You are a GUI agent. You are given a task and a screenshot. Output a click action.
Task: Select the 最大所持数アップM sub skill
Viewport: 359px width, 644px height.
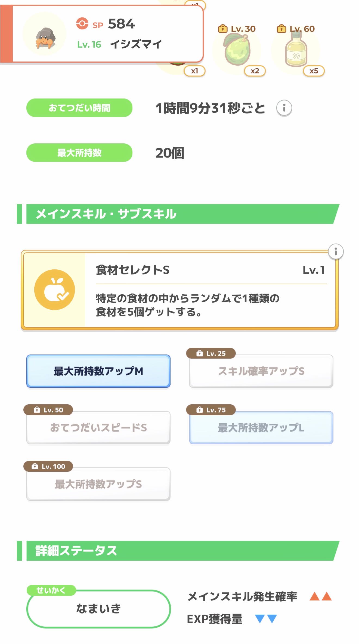tap(98, 371)
